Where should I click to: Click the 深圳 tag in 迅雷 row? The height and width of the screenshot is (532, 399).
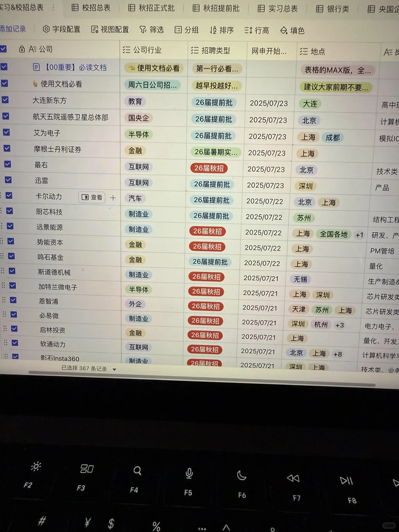pos(306,186)
